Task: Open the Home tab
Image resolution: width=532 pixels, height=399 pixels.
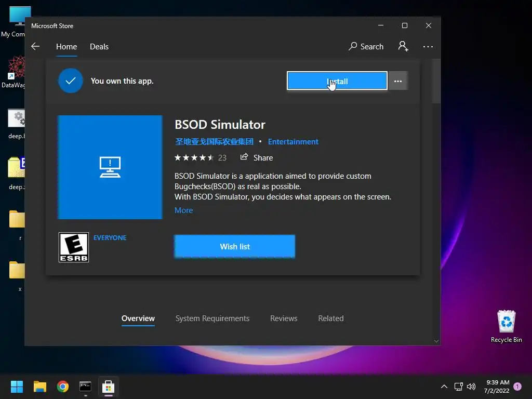Action: coord(66,46)
